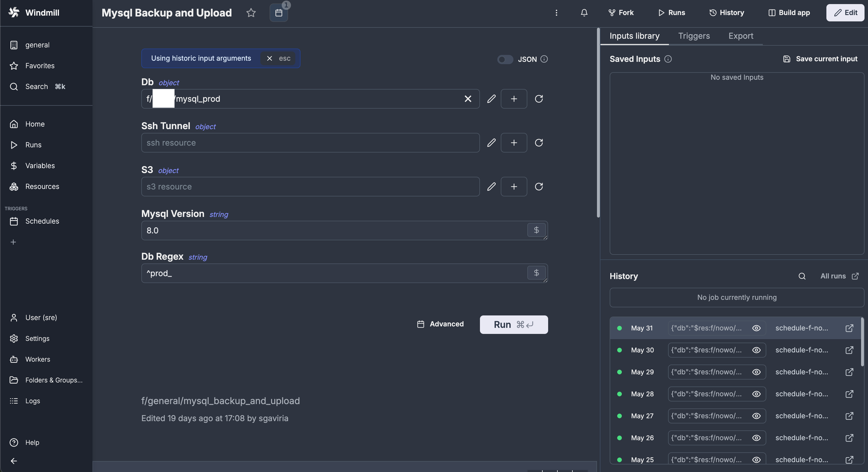The image size is (868, 472).
Task: Switch to the Export tab
Action: 741,36
